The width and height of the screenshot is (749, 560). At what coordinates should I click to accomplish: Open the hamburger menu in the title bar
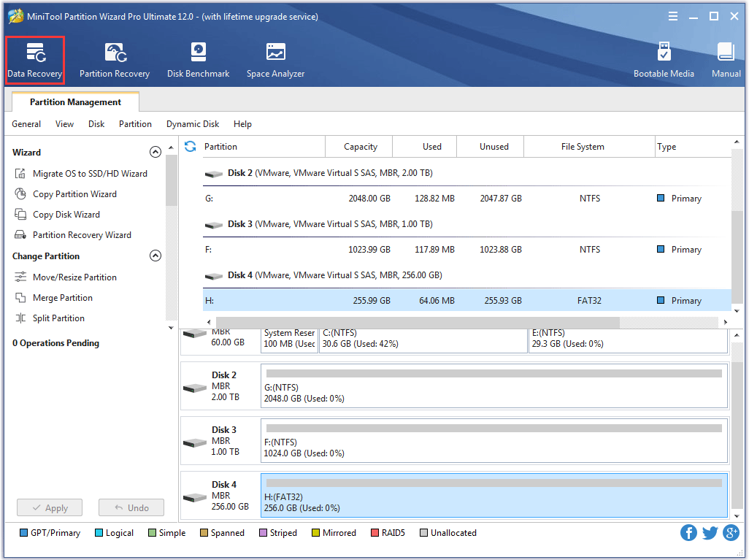672,15
